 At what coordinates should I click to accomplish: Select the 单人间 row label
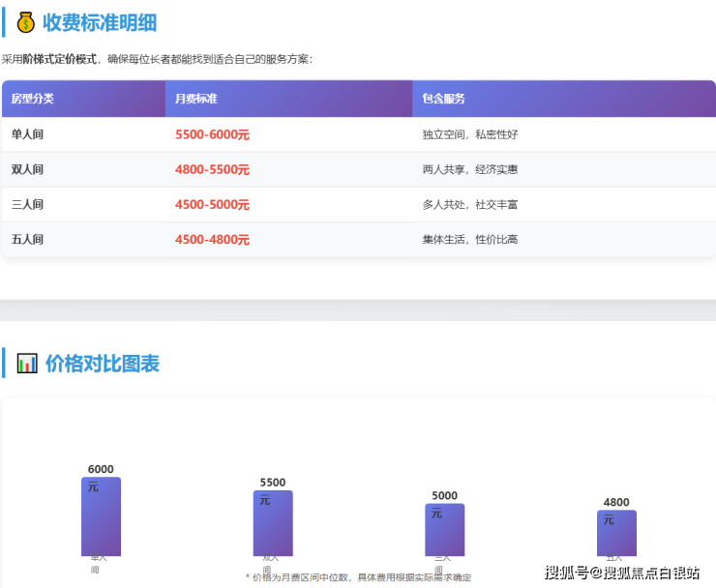click(x=28, y=134)
